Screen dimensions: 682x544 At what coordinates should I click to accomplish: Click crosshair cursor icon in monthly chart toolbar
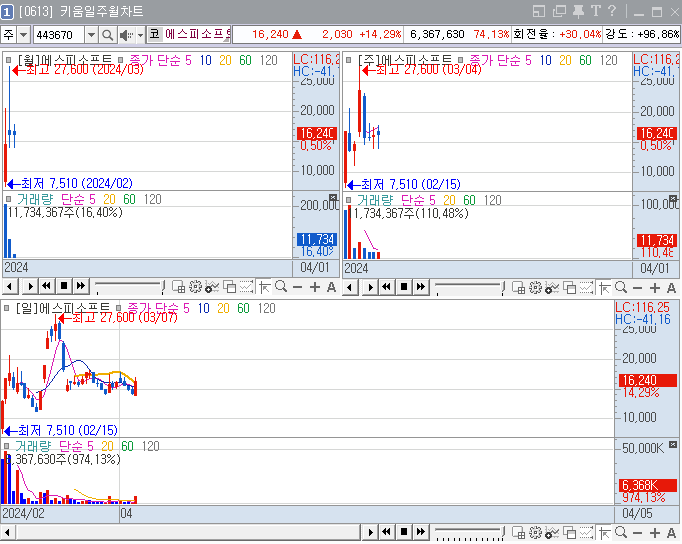264,287
